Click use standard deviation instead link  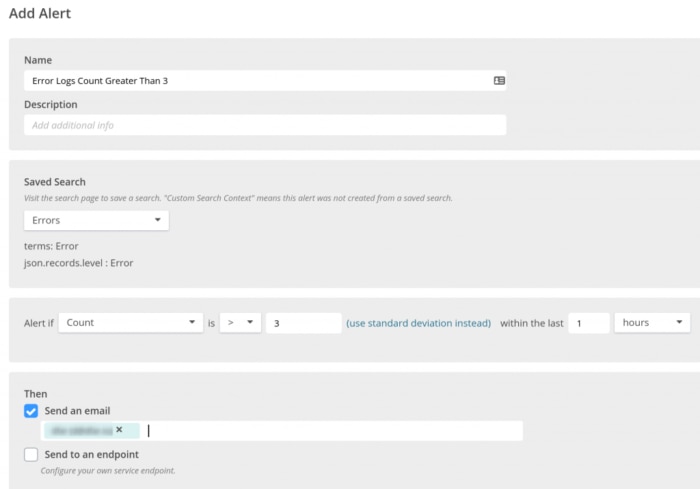point(418,323)
